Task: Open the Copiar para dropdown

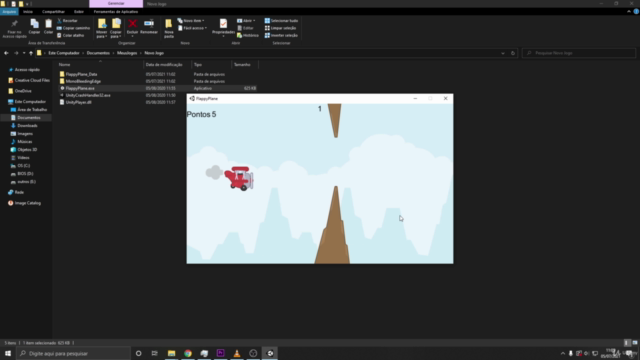Action: tap(116, 28)
